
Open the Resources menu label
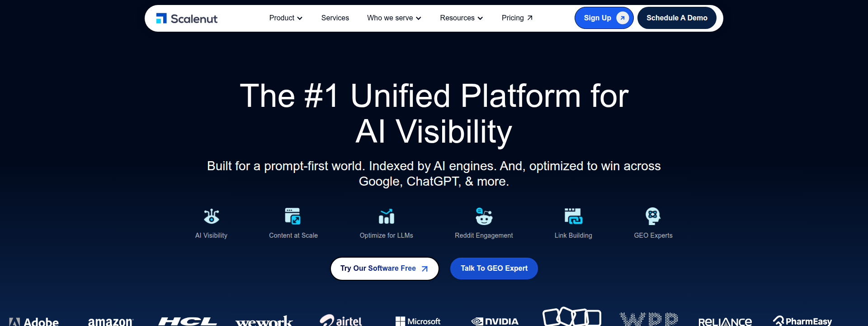(457, 18)
